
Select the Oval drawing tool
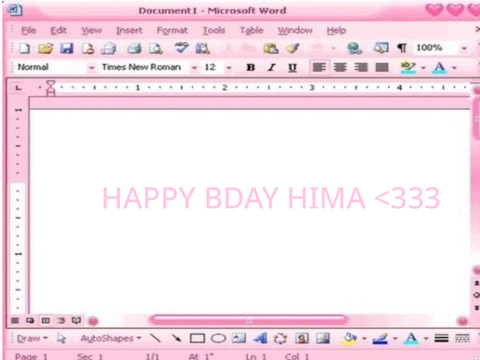click(x=218, y=339)
